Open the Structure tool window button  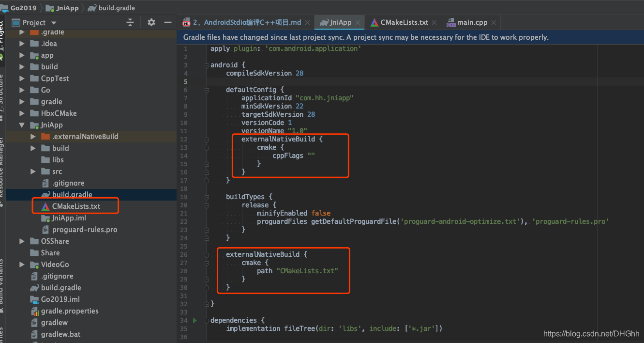pyautogui.click(x=2, y=97)
